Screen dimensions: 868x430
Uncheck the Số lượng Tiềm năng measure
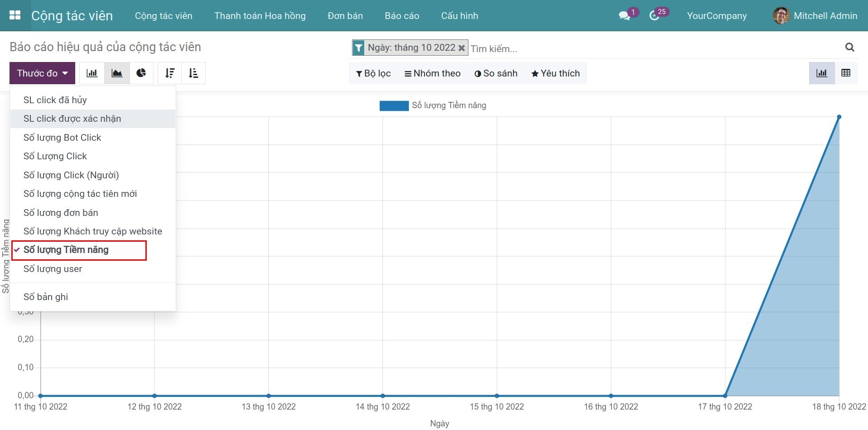click(x=66, y=250)
